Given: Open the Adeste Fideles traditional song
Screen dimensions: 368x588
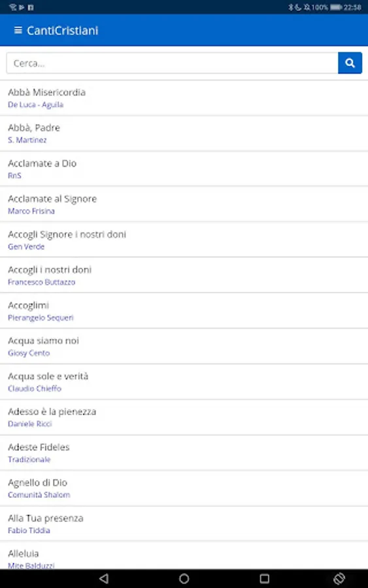Looking at the screenshot, I should 184,453.
